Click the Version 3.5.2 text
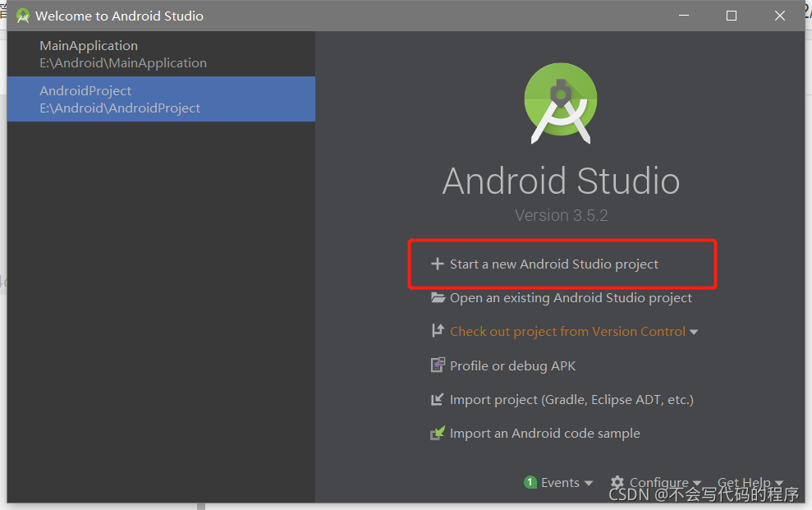812x510 pixels. (562, 215)
